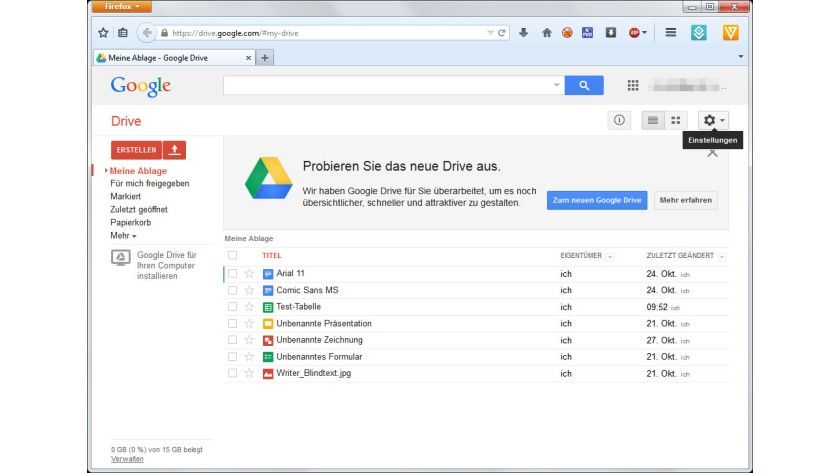Check the box for Arial 11
840x473 pixels.
232,274
